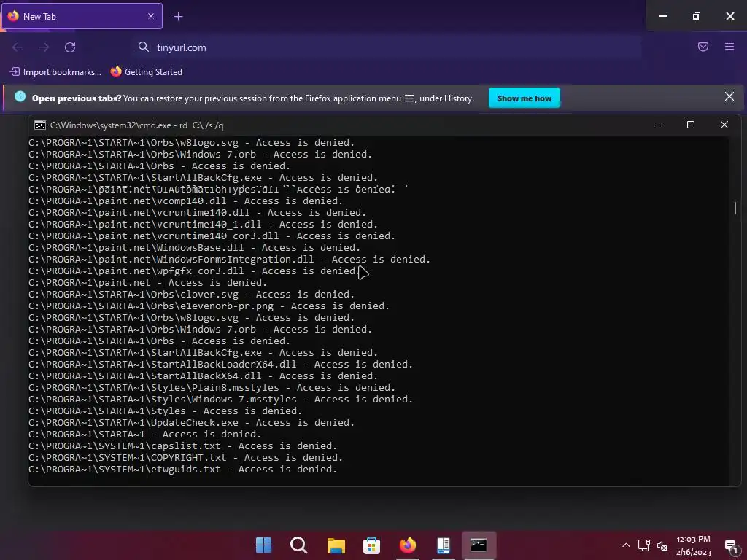The image size is (747, 560).
Task: Click the Firefox back arrow
Action: (x=18, y=47)
